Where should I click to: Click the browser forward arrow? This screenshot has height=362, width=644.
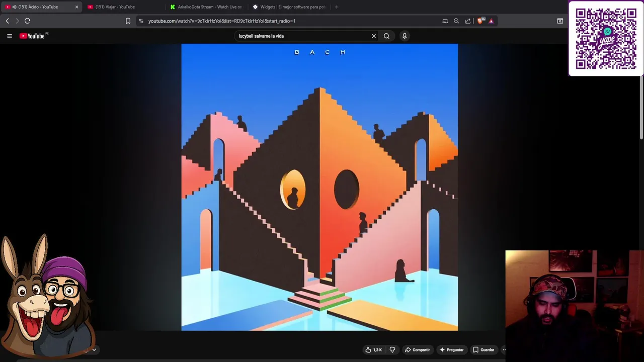17,21
